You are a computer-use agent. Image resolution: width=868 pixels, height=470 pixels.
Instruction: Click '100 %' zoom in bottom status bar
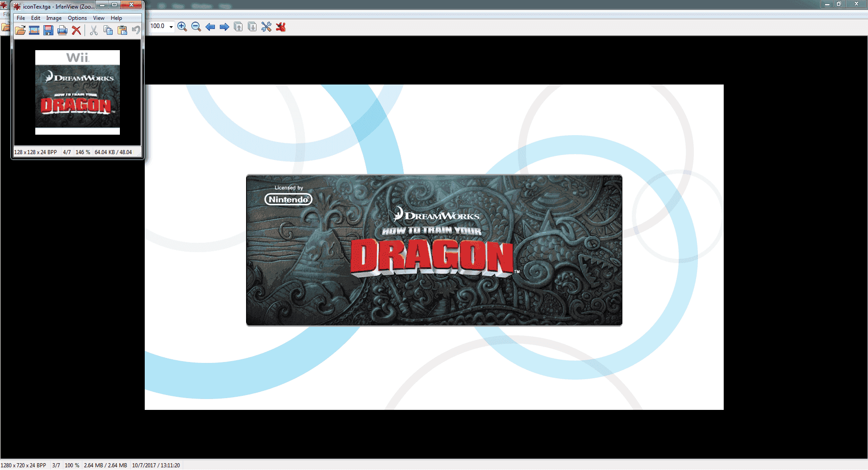72,465
